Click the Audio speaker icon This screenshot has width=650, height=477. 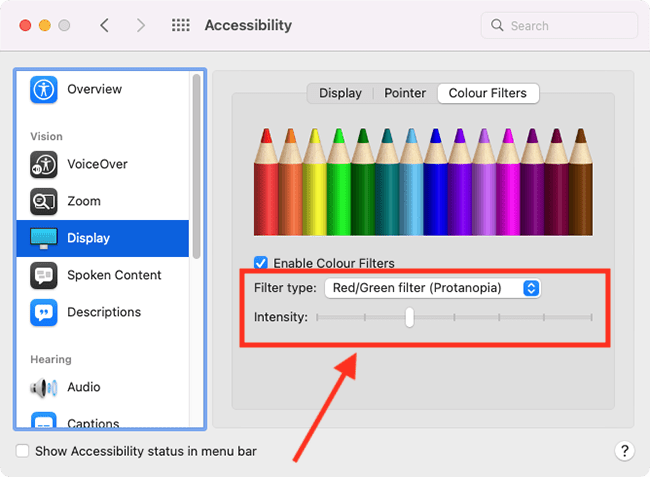coord(44,387)
